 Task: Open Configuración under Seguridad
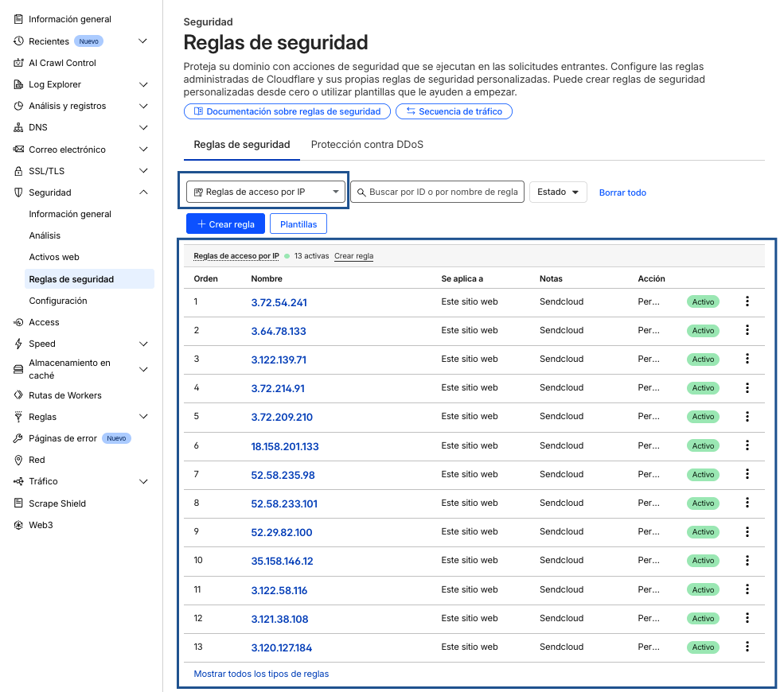58,301
